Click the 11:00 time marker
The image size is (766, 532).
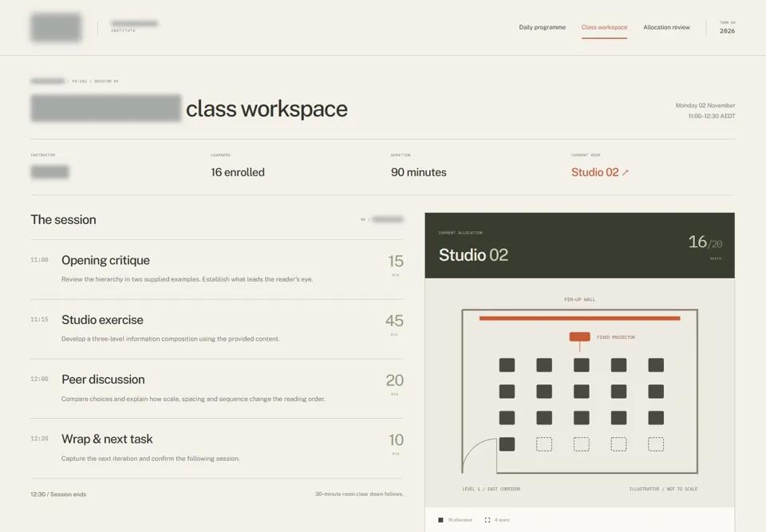click(39, 260)
